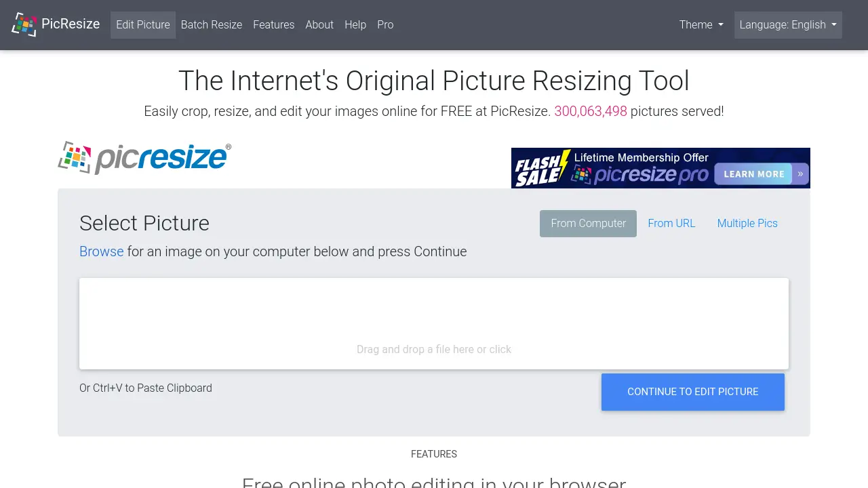Open the Features menu item
The width and height of the screenshot is (868, 488).
[x=274, y=24]
